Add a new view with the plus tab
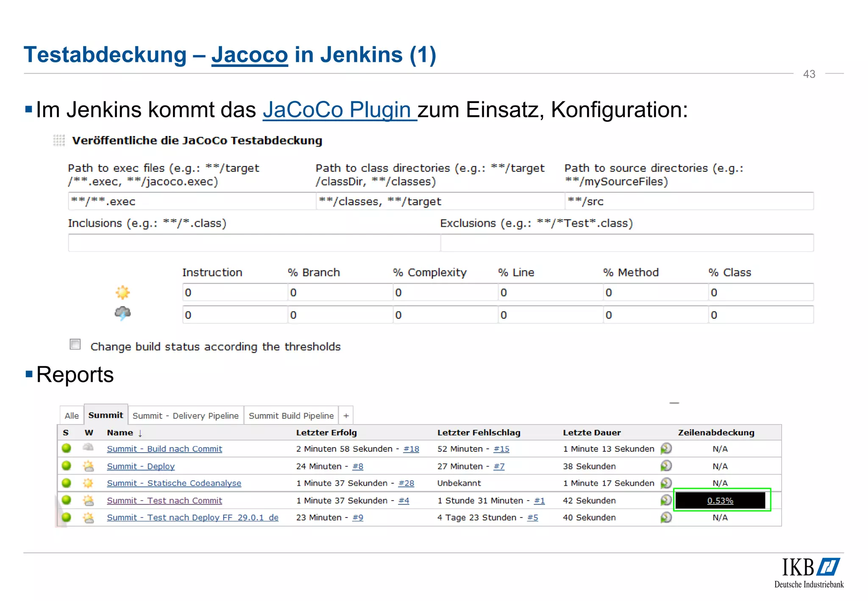The width and height of the screenshot is (868, 601). click(x=346, y=415)
